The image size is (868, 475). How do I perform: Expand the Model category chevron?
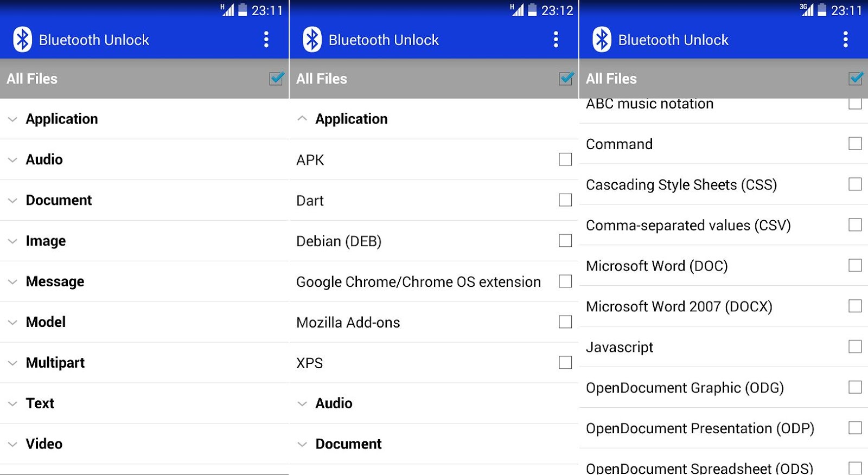click(12, 323)
